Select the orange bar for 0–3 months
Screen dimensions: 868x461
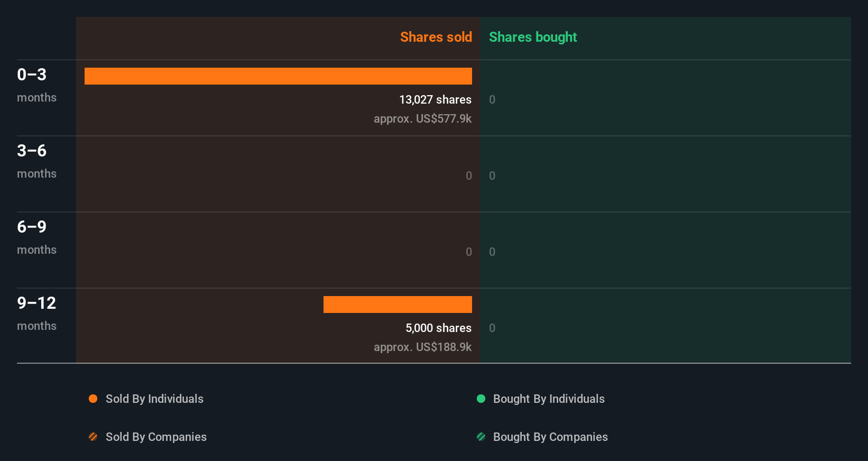[x=278, y=76]
